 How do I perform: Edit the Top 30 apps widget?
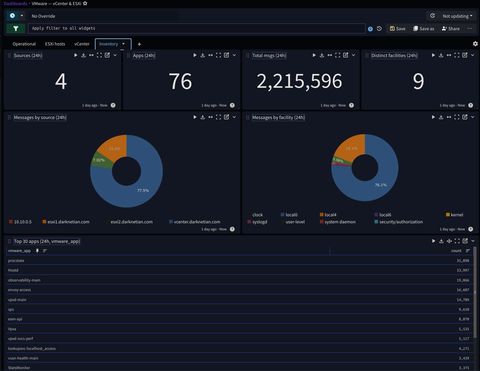point(465,241)
